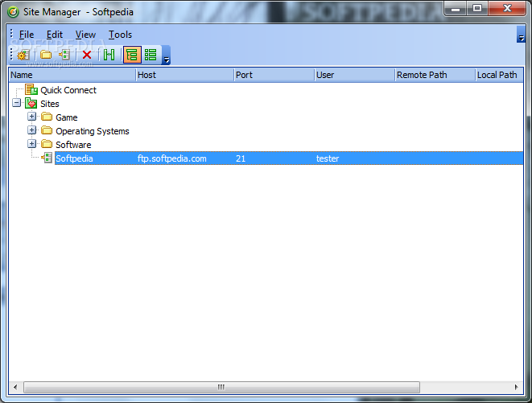Image resolution: width=532 pixels, height=403 pixels.
Task: Maximize the Site Manager window
Action: 477,9
